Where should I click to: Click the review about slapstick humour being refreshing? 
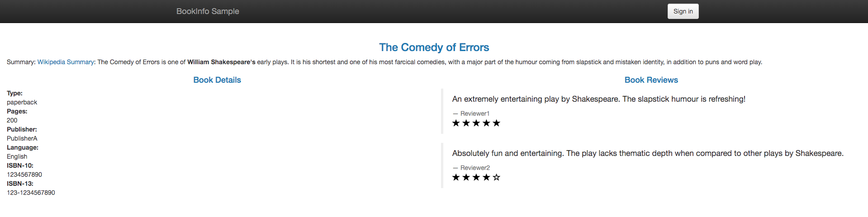(598, 99)
